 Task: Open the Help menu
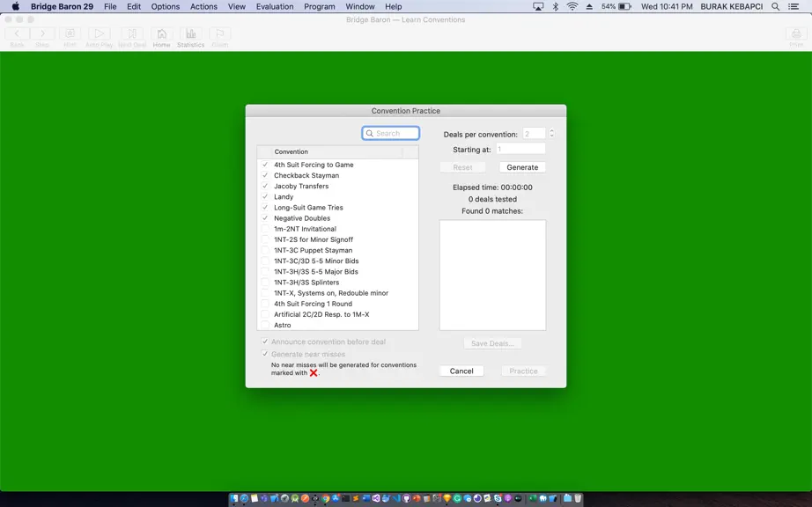(x=393, y=6)
